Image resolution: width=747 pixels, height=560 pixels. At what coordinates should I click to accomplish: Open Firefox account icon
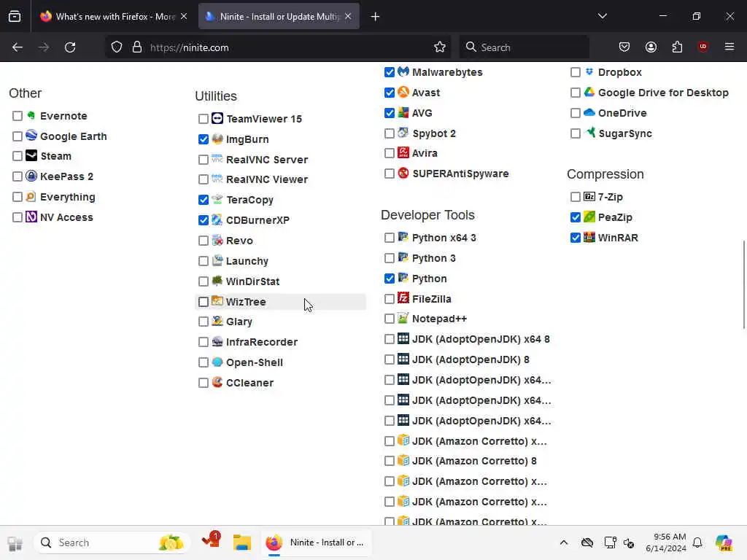[651, 47]
